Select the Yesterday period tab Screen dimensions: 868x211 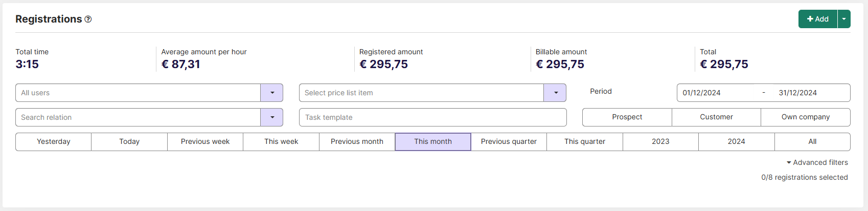[x=54, y=141]
